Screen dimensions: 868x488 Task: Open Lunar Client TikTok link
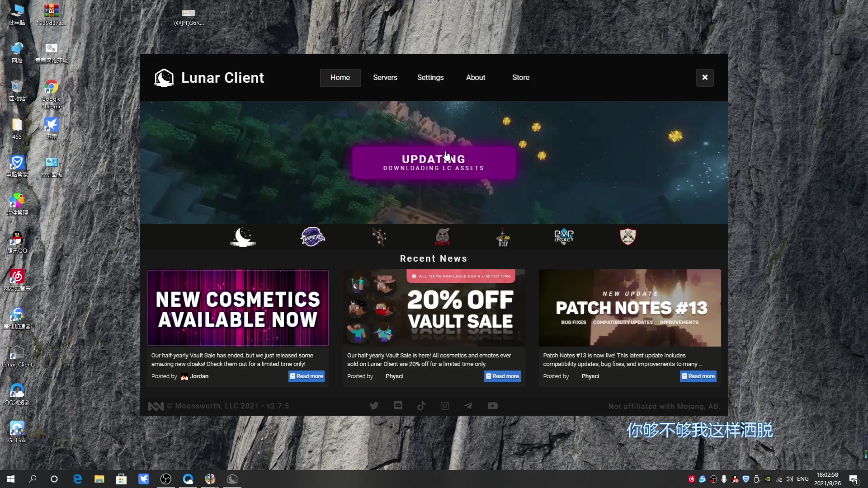(x=421, y=406)
